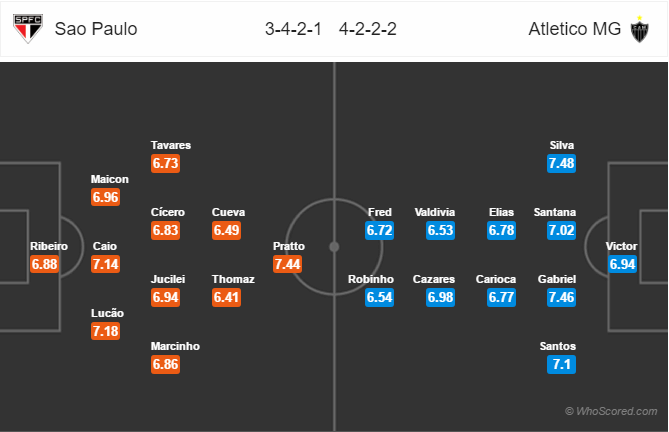
Task: Click the Atletico MG club crest icon
Action: [x=639, y=29]
